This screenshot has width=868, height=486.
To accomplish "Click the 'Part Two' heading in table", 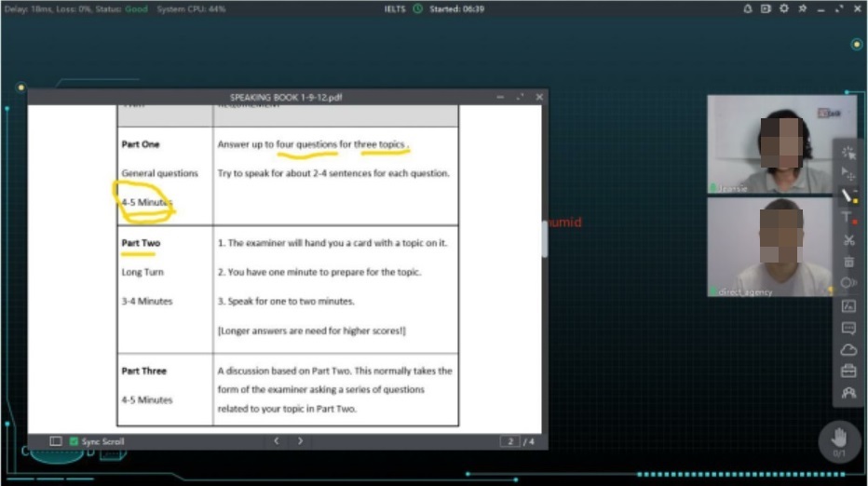I will pyautogui.click(x=141, y=243).
